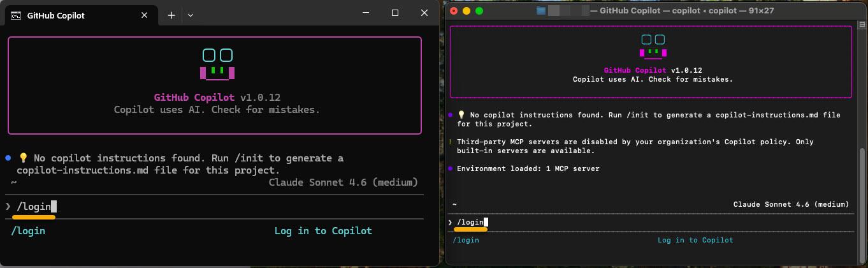Click the Copilot mascot logo in Mac terminal

(653, 46)
